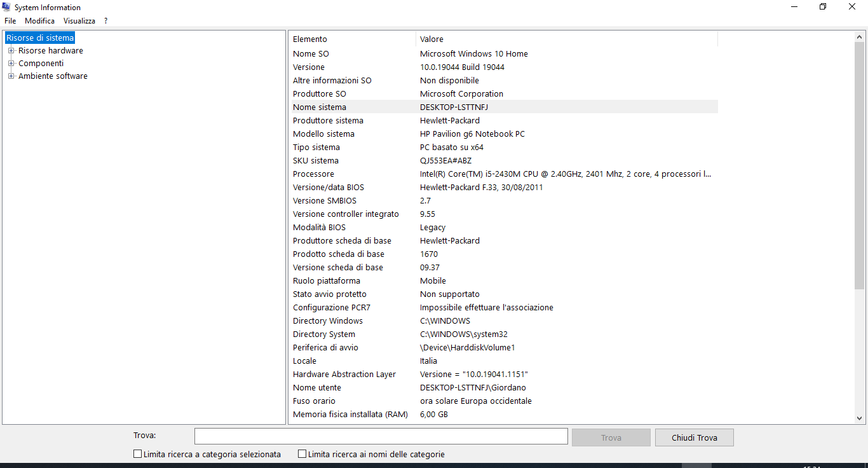Select the Hardware Abstraction Layer row
This screenshot has width=868, height=468.
[x=504, y=375]
